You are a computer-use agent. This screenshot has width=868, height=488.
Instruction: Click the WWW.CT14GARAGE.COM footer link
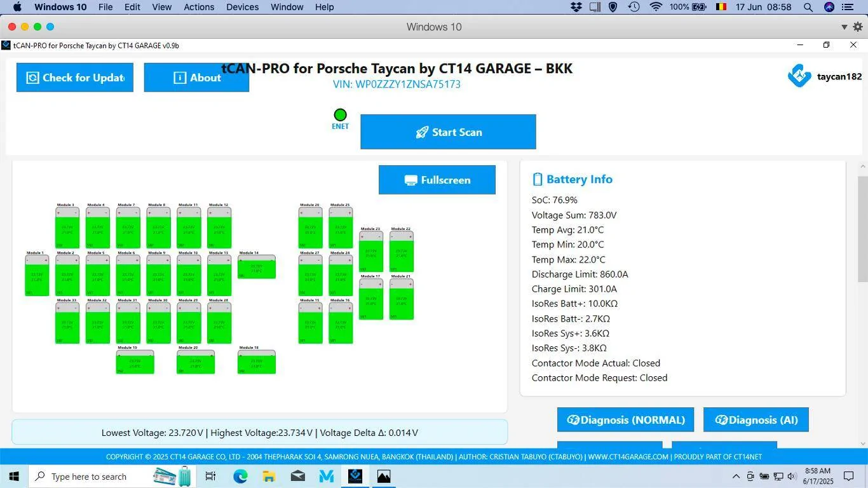pos(628,457)
